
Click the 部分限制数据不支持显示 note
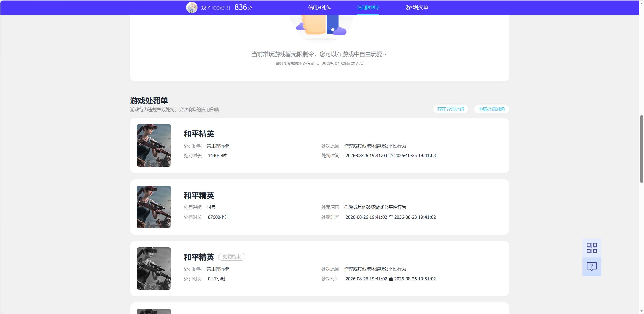point(319,63)
